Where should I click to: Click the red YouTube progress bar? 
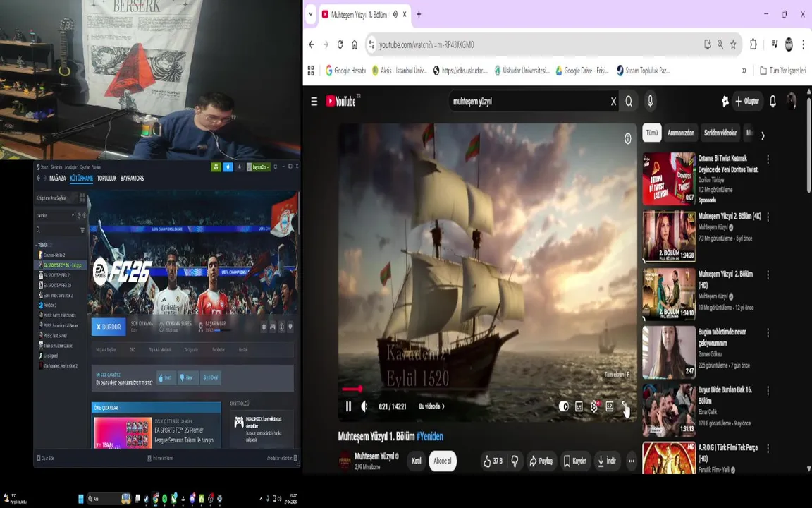[352, 388]
